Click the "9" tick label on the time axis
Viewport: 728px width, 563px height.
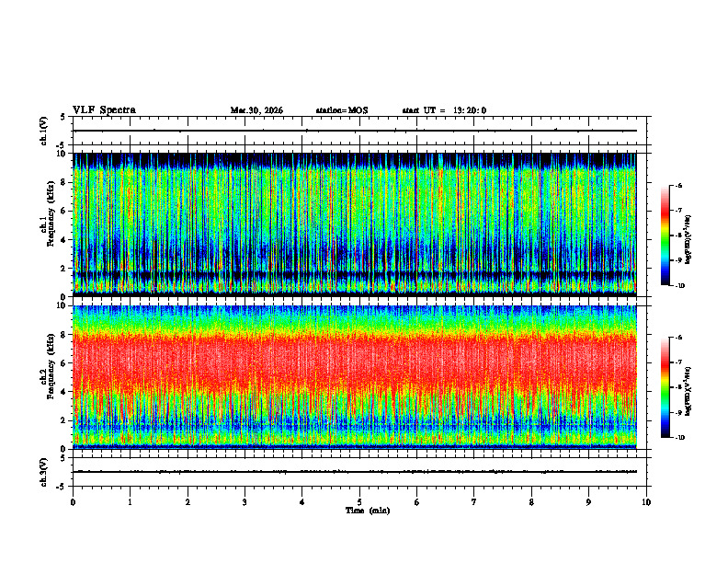tap(588, 502)
